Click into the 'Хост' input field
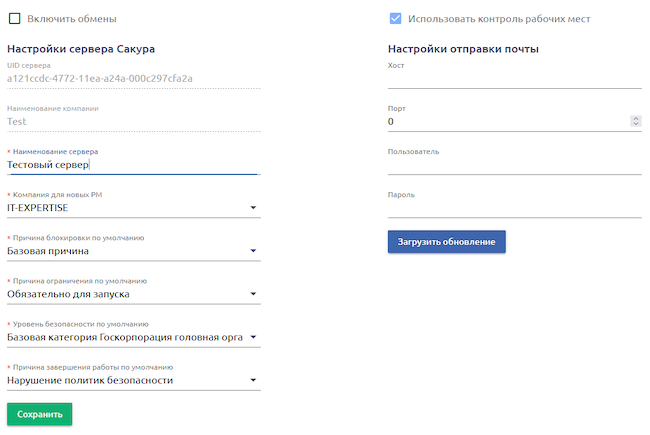 pos(514,79)
